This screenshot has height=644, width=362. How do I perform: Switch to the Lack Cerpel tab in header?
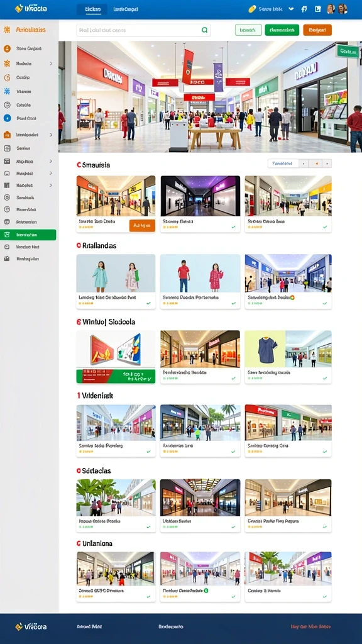(126, 9)
